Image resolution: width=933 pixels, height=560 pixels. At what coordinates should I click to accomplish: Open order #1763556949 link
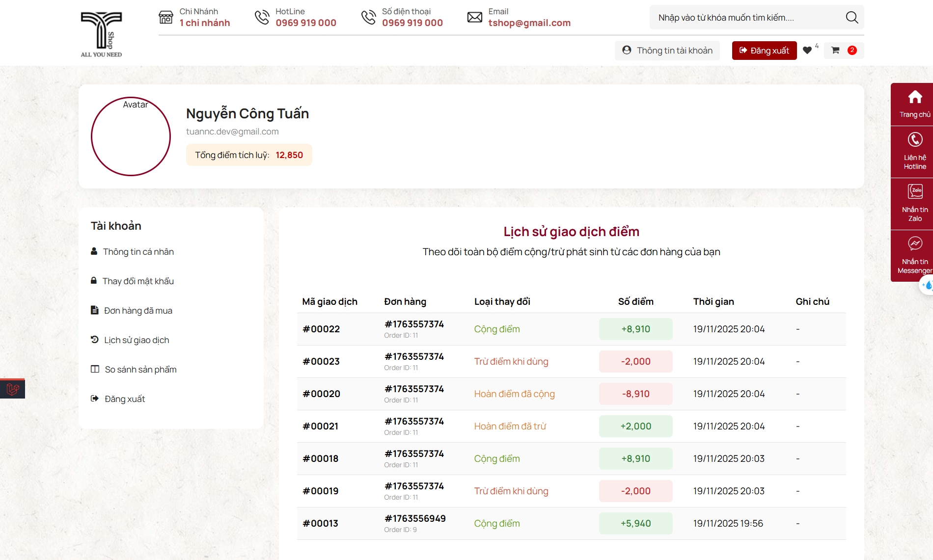tap(415, 519)
